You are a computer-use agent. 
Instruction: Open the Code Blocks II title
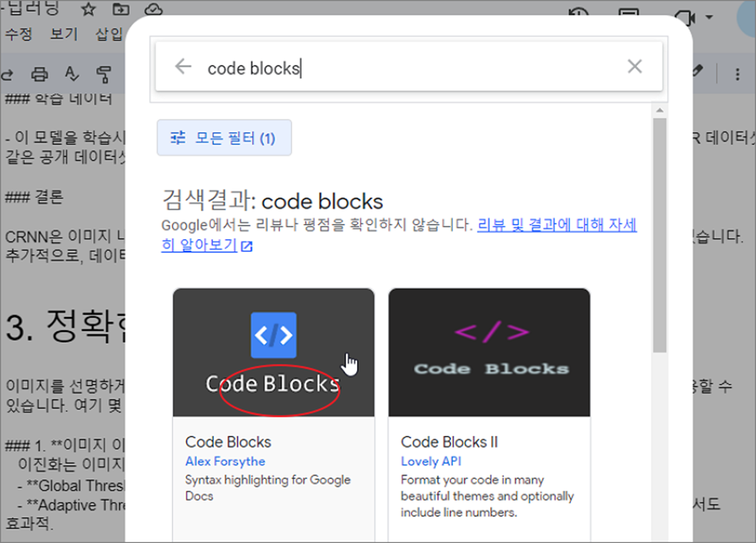coord(449,442)
